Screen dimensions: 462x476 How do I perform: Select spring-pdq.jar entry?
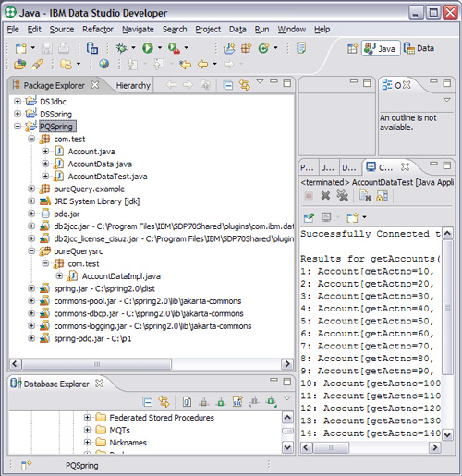[92, 338]
